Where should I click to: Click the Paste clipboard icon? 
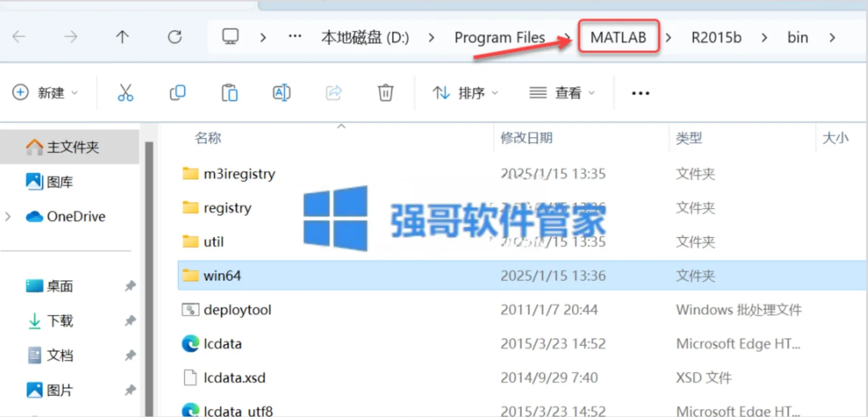(229, 93)
